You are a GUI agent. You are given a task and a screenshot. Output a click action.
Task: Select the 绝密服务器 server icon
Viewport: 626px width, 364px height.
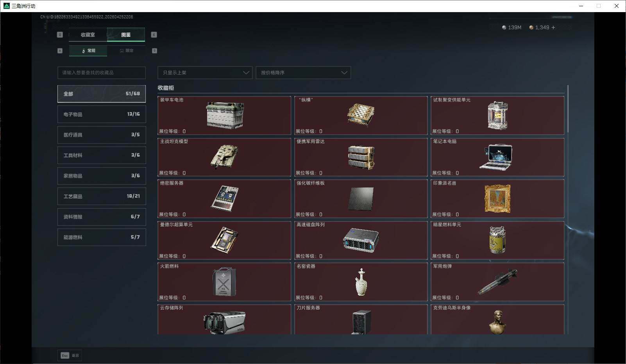pyautogui.click(x=224, y=198)
